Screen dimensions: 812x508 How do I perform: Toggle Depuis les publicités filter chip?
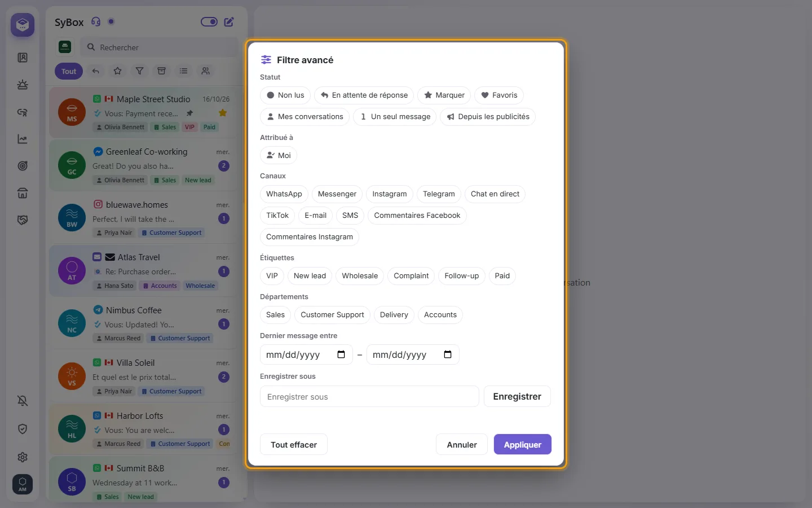[488, 117]
